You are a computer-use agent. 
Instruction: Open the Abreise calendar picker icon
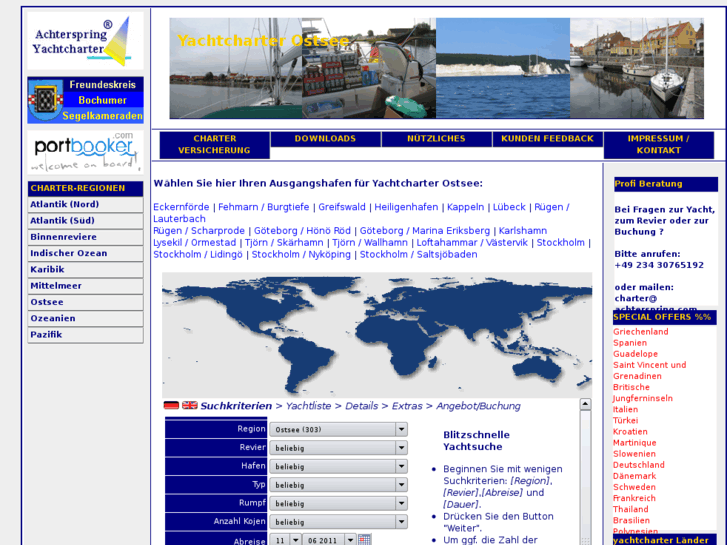click(x=364, y=540)
